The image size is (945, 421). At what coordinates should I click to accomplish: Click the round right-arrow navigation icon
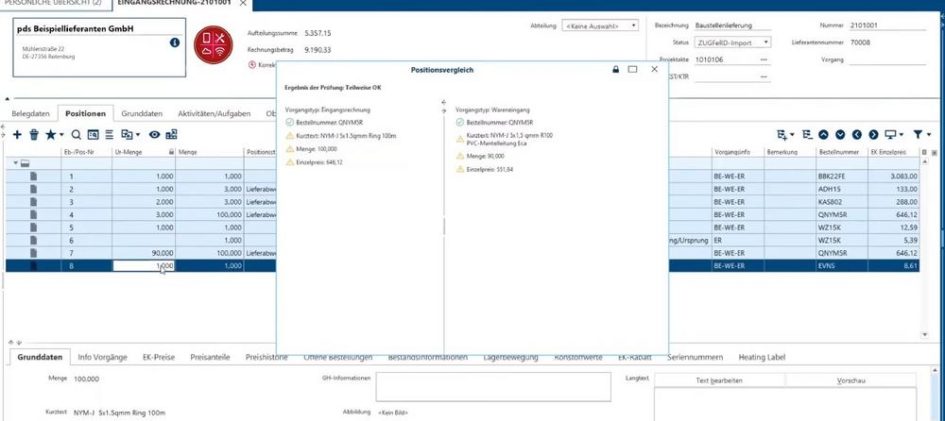(873, 135)
